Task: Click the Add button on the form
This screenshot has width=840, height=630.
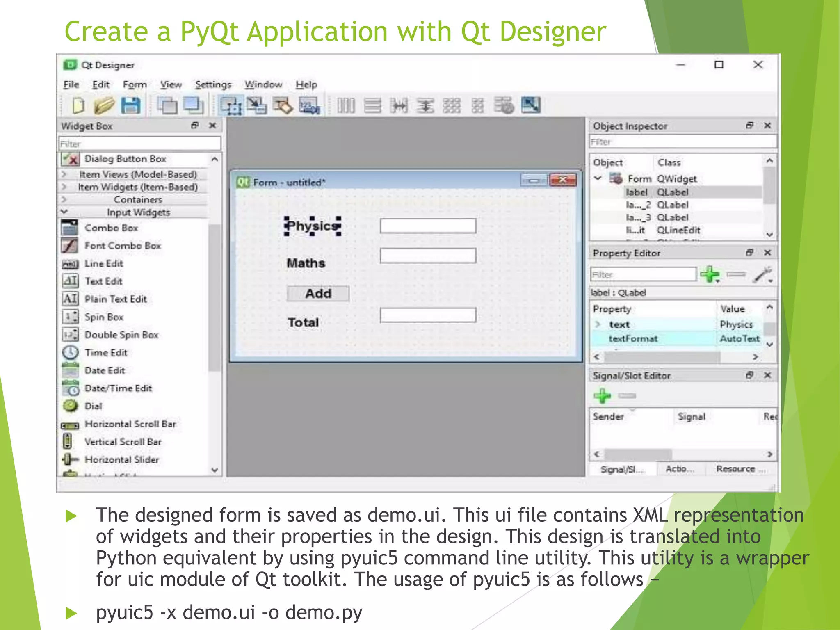Action: pyautogui.click(x=318, y=294)
